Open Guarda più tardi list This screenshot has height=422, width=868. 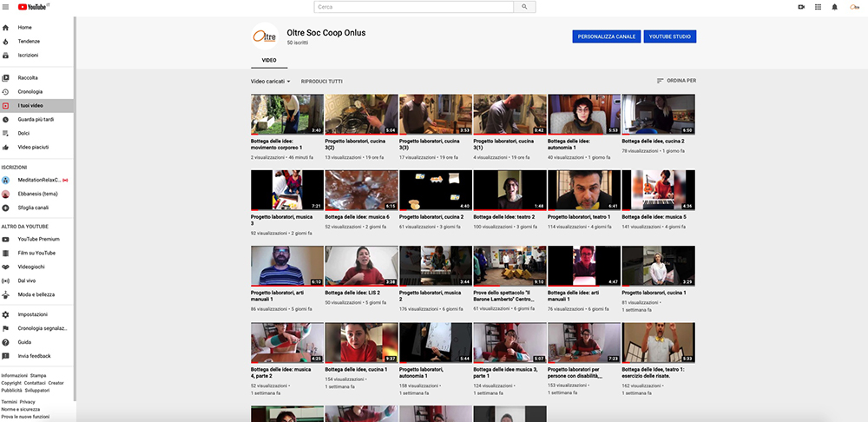tap(36, 119)
